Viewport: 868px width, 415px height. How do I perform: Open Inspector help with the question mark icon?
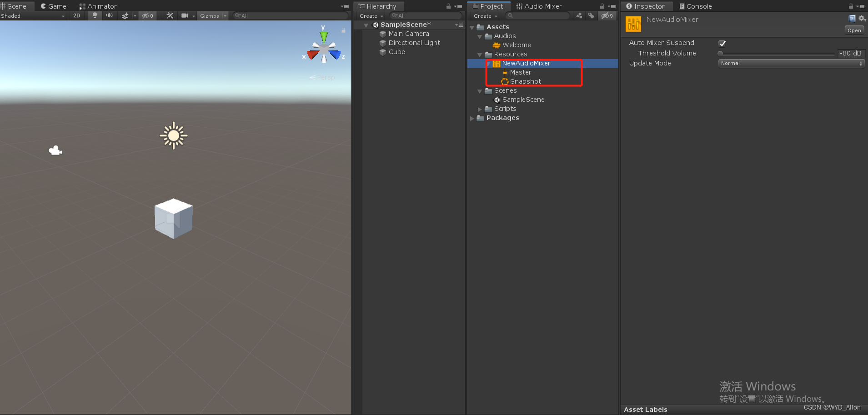852,18
